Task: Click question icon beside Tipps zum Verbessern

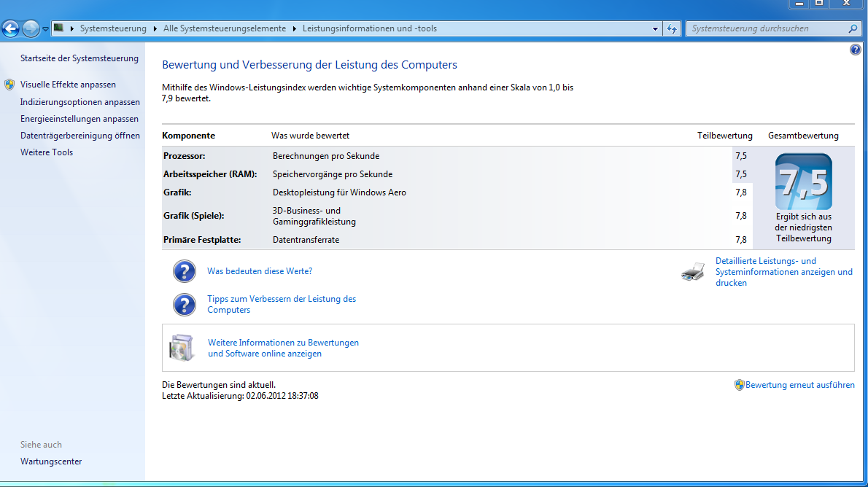Action: click(x=184, y=305)
